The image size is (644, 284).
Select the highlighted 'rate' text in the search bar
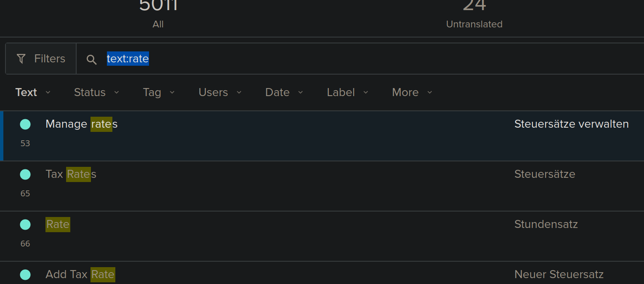(x=128, y=59)
